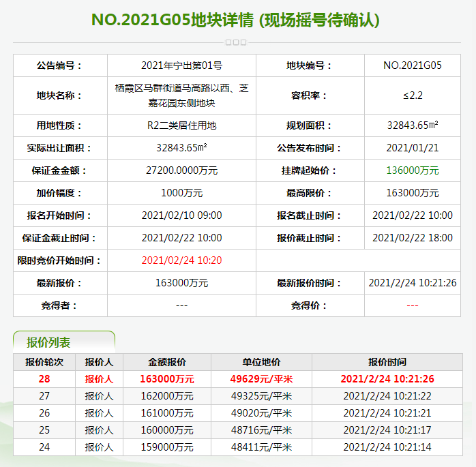Click the 报价时间 column header
Viewport: 476px width, 467px height.
pyautogui.click(x=387, y=362)
